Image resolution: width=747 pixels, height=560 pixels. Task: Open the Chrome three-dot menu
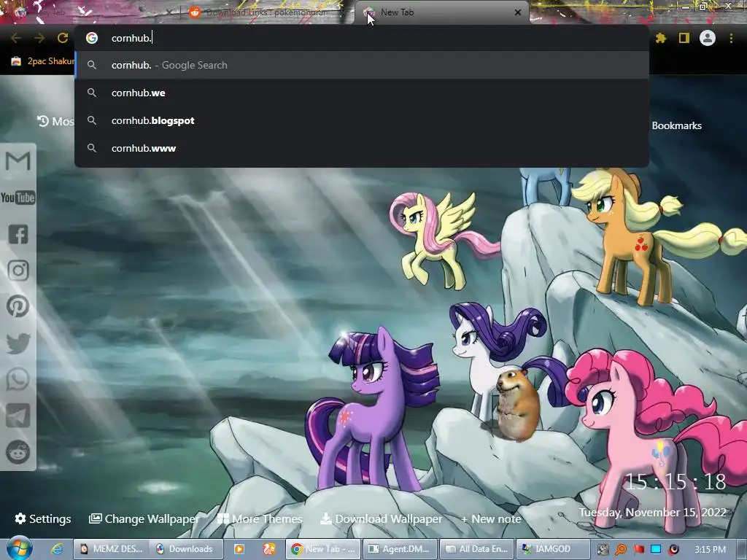(x=731, y=38)
